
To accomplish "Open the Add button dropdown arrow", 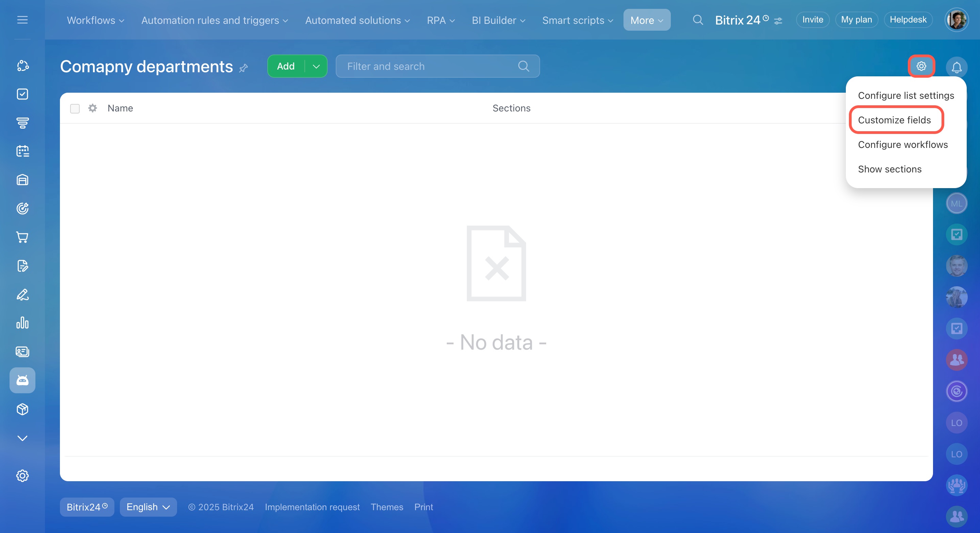I will tap(316, 66).
